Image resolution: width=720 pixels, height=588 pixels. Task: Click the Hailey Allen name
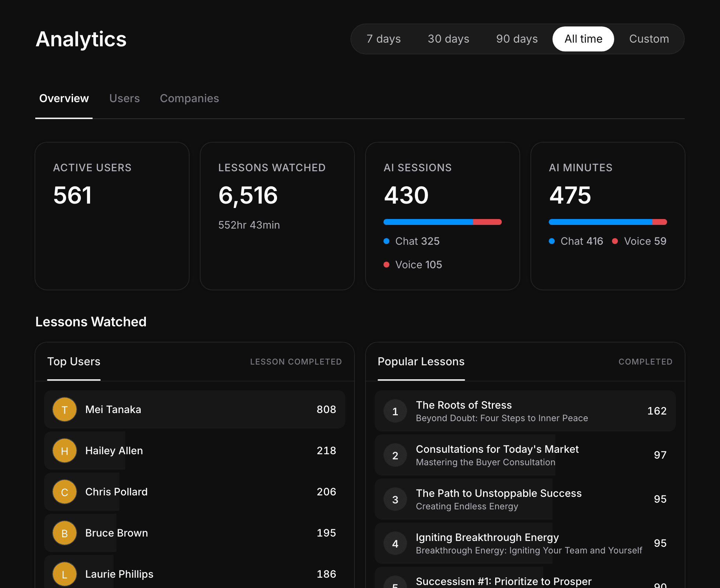pos(114,451)
